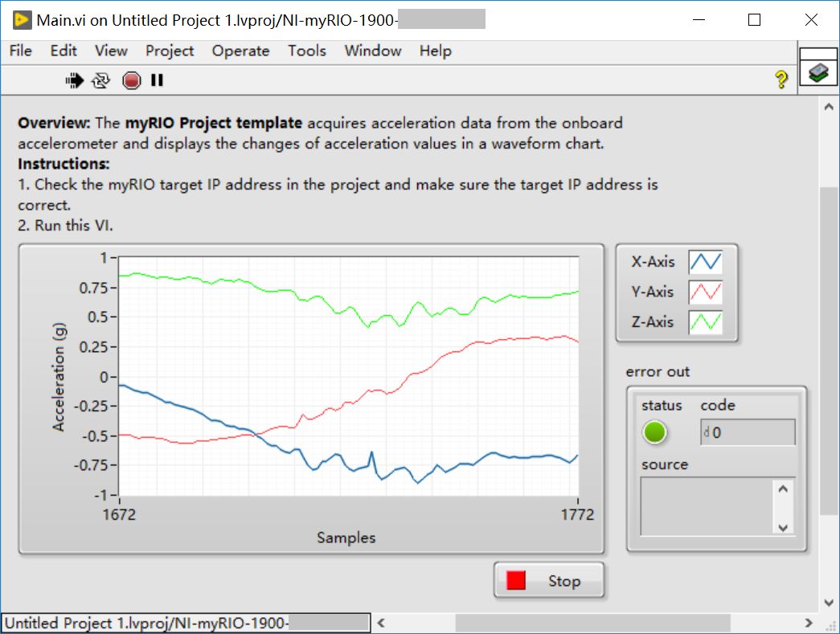This screenshot has height=634, width=840.
Task: Open the File menu
Action: 20,51
